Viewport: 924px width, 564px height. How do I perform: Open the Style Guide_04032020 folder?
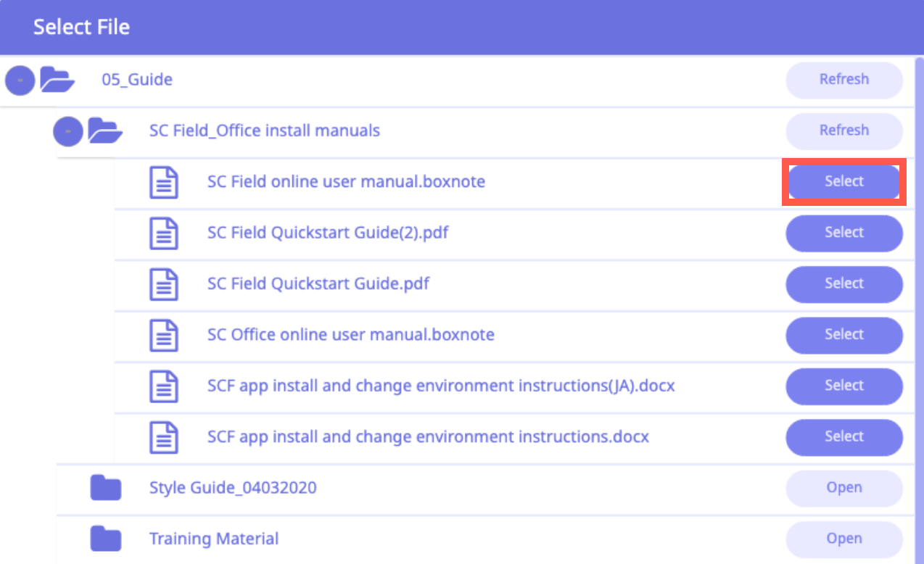pyautogui.click(x=843, y=488)
